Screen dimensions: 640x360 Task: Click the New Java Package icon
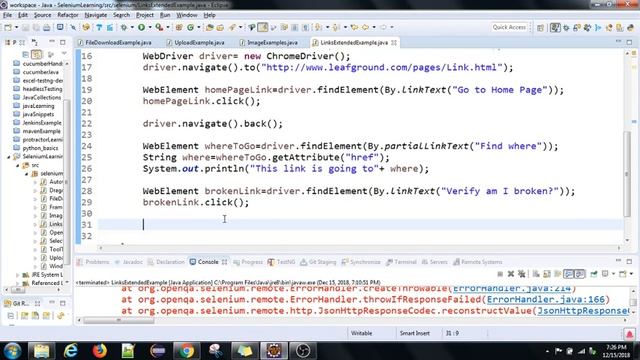click(179, 27)
